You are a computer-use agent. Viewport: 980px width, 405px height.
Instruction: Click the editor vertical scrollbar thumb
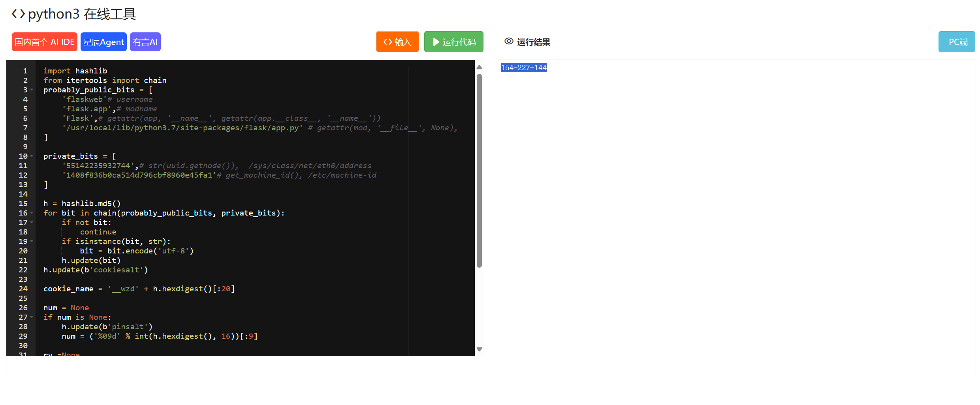pos(479,171)
